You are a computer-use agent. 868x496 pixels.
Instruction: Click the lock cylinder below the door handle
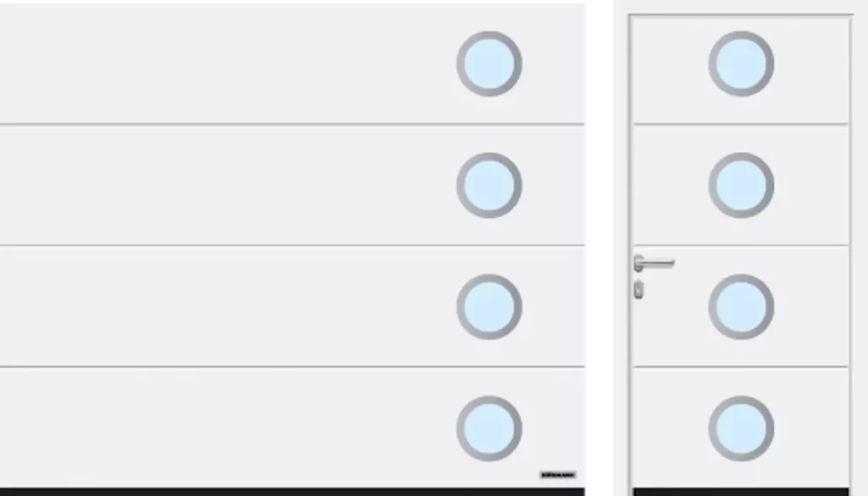[639, 289]
